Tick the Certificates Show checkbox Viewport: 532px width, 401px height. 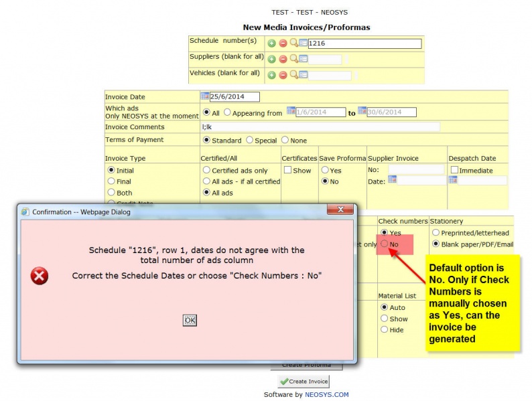click(x=287, y=170)
